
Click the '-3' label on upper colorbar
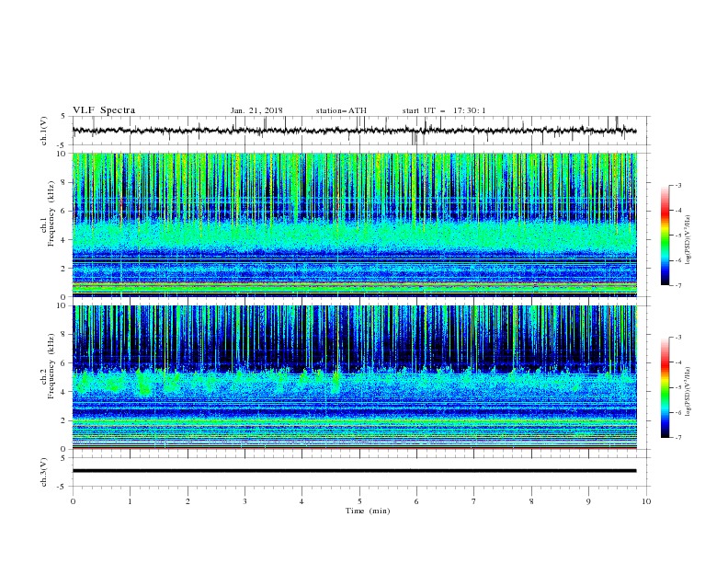coord(677,185)
